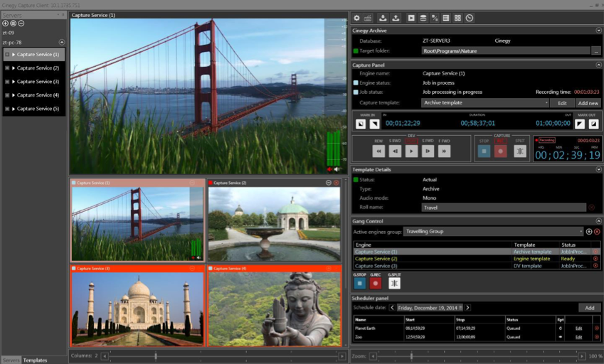The width and height of the screenshot is (604, 364).
Task: Remove Capture Service (2) from gang list
Action: click(596, 259)
